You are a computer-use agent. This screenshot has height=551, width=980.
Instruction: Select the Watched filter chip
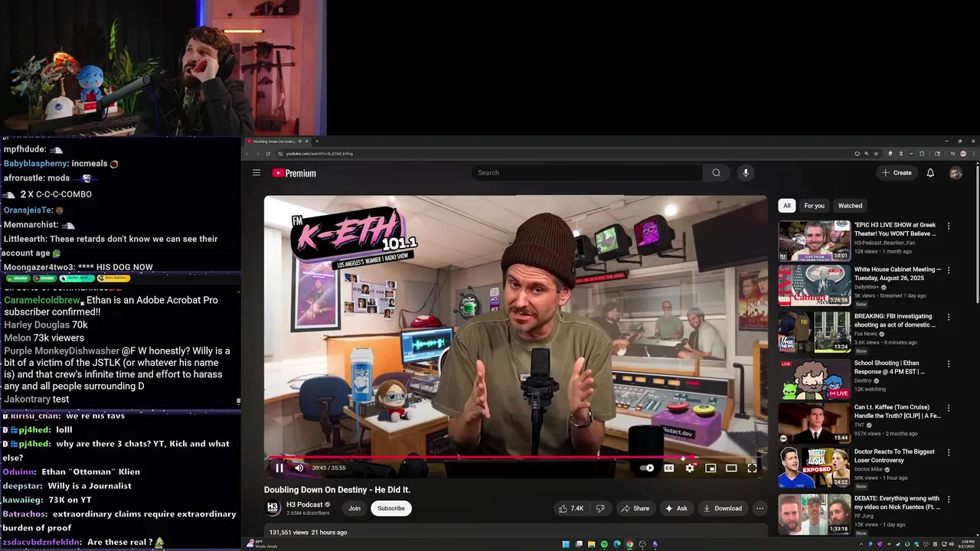click(850, 205)
